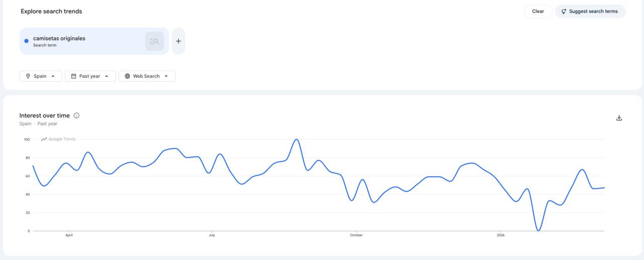Click the Google Trends watermark on chart
The width and height of the screenshot is (644, 260).
pos(58,139)
